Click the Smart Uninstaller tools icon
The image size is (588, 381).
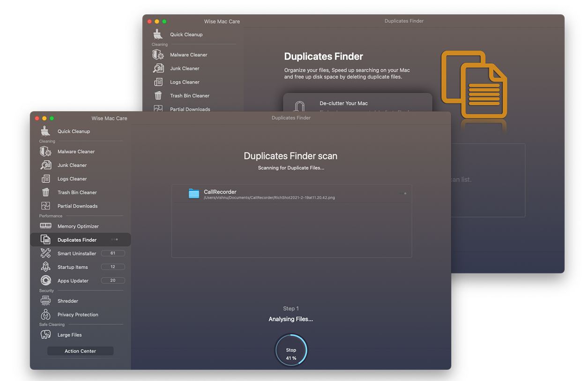point(45,253)
